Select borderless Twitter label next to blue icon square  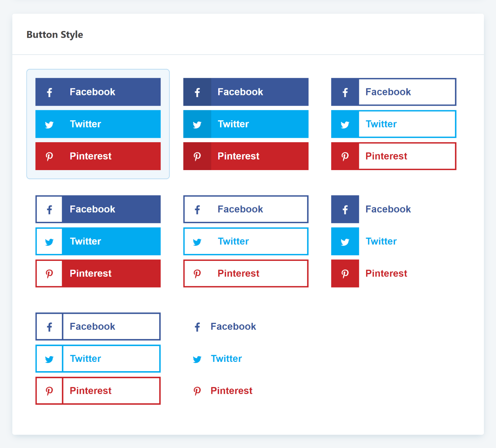point(381,241)
